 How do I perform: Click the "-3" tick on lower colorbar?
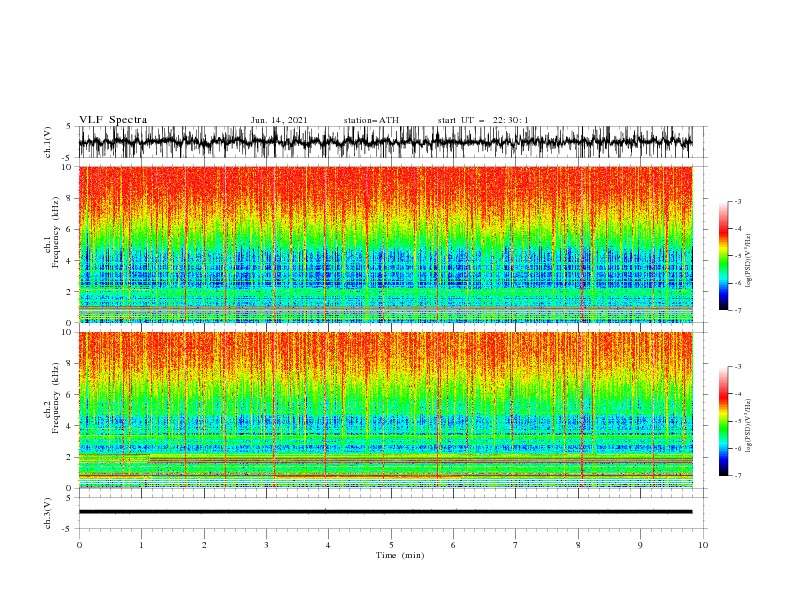(x=738, y=367)
